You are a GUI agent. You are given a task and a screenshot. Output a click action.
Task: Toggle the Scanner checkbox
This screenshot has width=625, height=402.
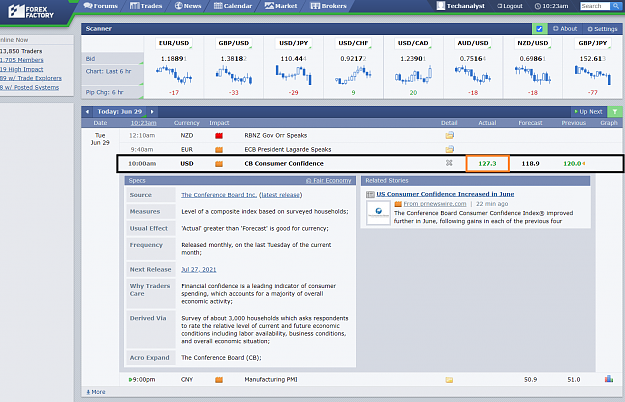(x=539, y=29)
